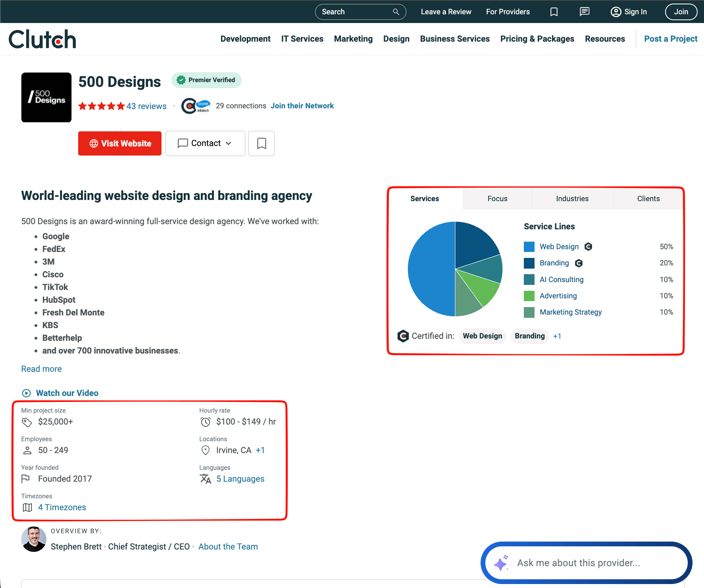Click the Marketing Strategy color swatch
704x588 pixels.
tap(529, 312)
